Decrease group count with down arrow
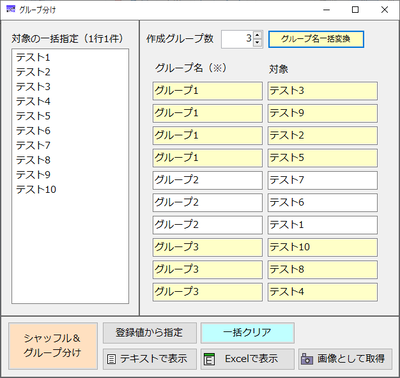 257,43
